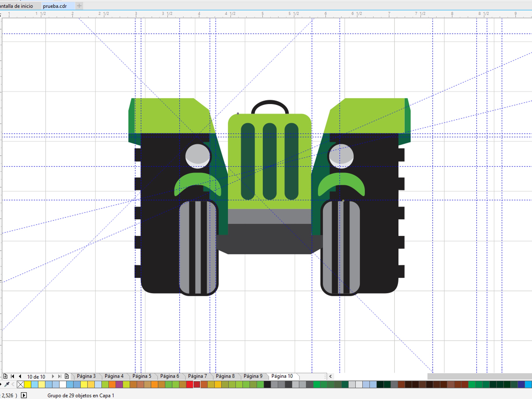Expand the status bar arrow flyout

click(24, 395)
